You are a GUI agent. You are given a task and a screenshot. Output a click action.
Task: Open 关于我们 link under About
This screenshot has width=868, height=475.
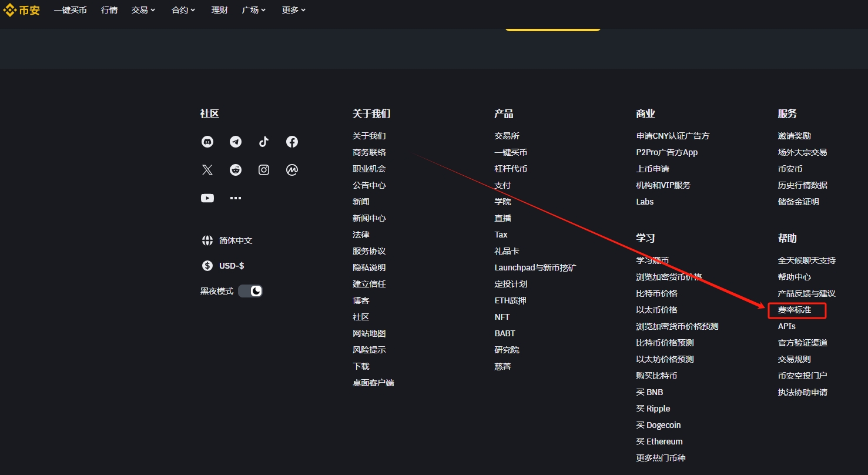click(x=369, y=136)
